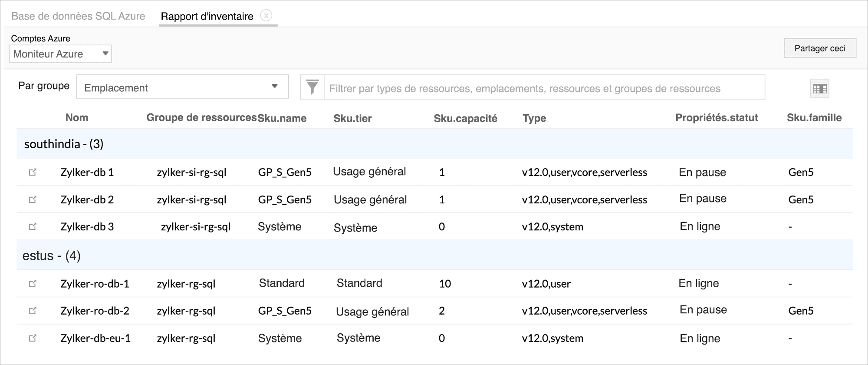Screen dimensions: 868x365
Task: Open external link icon for Zylker-db 1
Action: point(33,172)
